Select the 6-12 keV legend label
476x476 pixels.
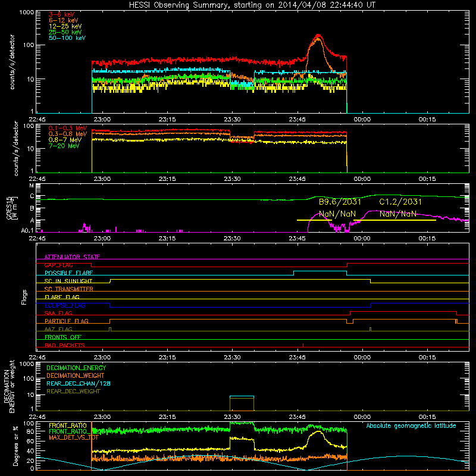[x=64, y=20]
